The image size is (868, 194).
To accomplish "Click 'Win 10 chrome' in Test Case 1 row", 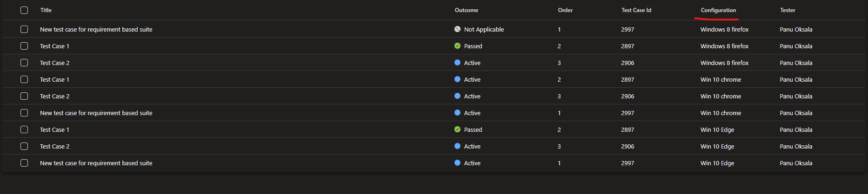I will tap(721, 79).
